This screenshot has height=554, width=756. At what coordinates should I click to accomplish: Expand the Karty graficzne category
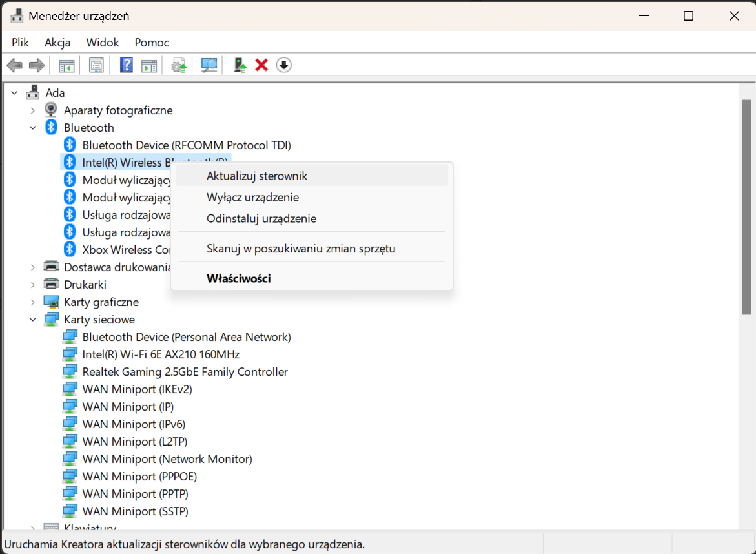pos(33,302)
